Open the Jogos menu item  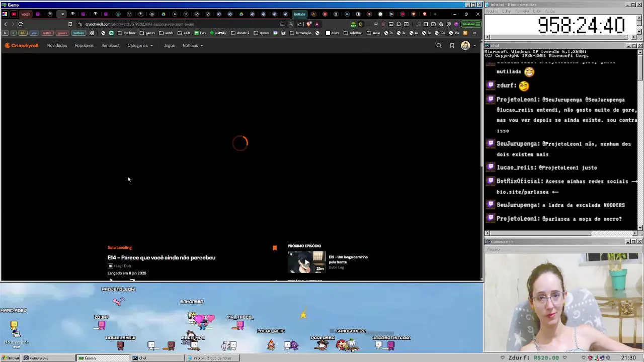169,46
